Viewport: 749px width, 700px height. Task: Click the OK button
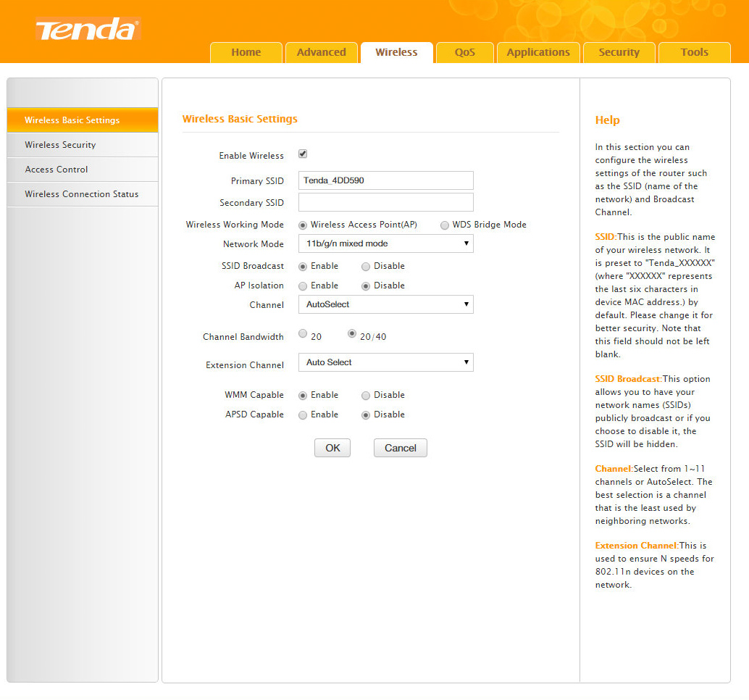(x=332, y=448)
